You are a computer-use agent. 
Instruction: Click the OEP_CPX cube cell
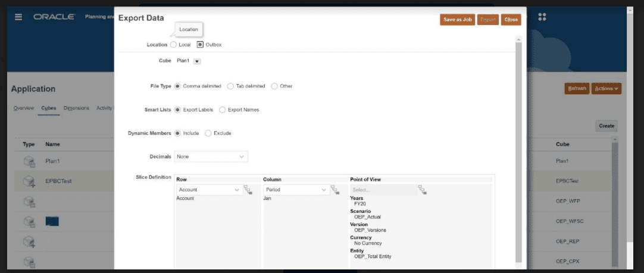click(x=568, y=262)
